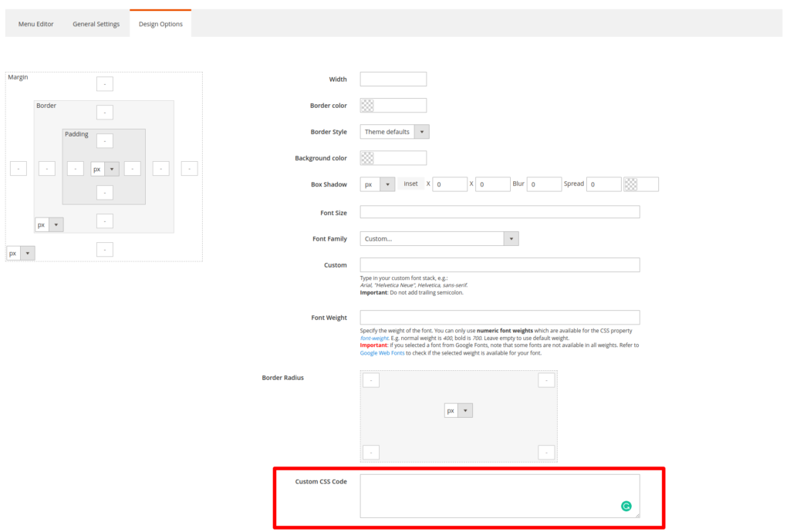The image size is (790, 532).
Task: Select the Design Options tab
Action: [x=160, y=24]
